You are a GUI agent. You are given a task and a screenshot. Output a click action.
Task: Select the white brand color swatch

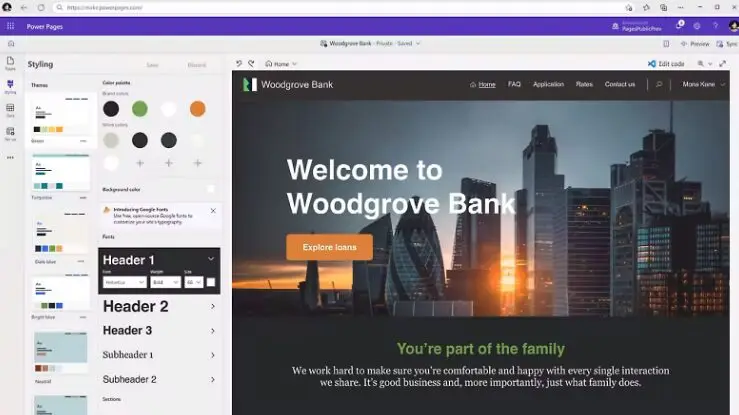169,109
